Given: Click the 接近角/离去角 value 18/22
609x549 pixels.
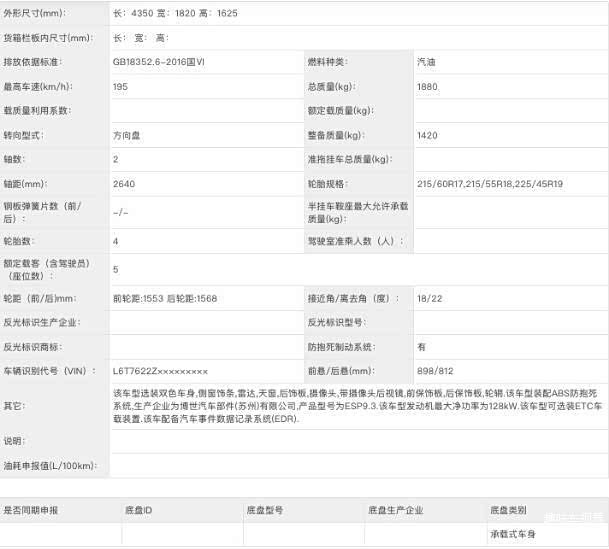Looking at the screenshot, I should [x=429, y=298].
